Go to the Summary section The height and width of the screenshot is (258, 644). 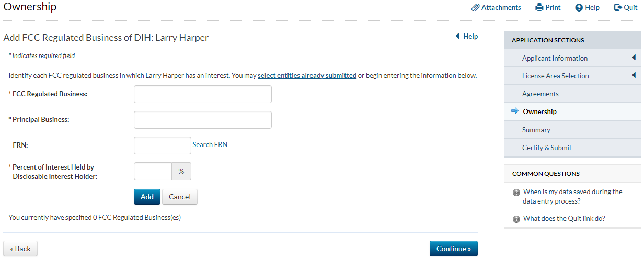[x=536, y=130]
